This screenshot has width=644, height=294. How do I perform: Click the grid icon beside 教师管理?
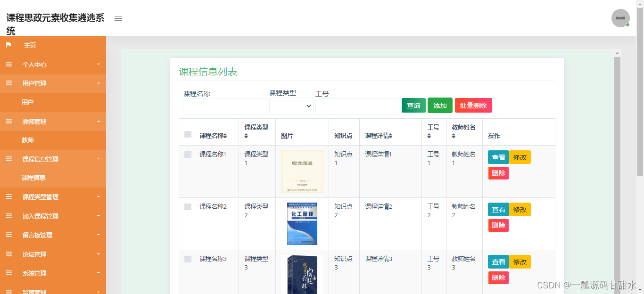point(8,121)
